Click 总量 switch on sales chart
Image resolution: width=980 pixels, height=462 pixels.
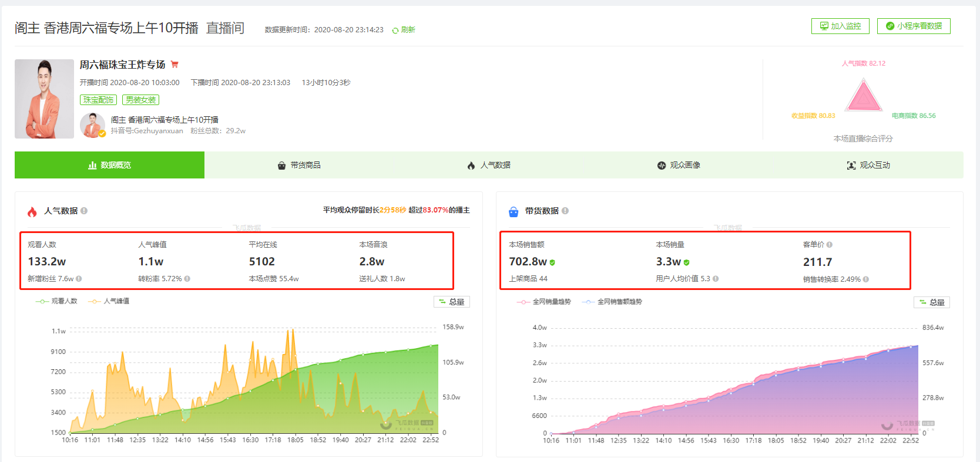[x=932, y=302]
